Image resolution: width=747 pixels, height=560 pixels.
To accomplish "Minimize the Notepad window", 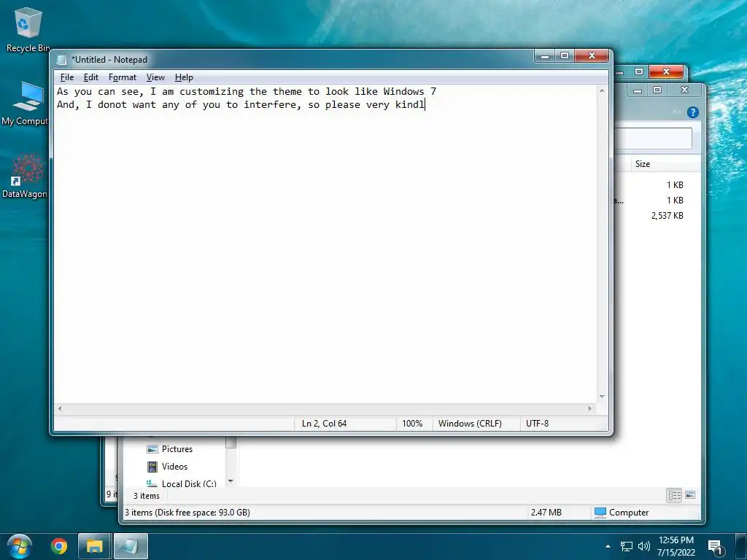I will 544,55.
